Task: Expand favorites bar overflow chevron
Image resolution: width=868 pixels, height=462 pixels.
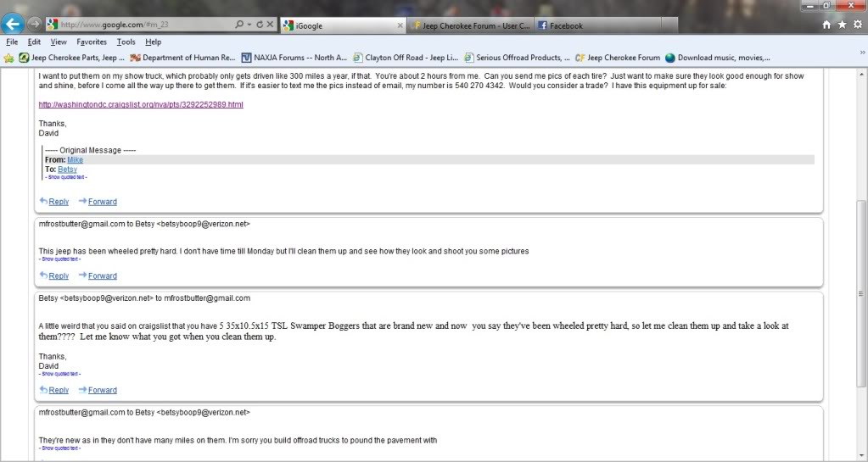Action: [x=862, y=52]
